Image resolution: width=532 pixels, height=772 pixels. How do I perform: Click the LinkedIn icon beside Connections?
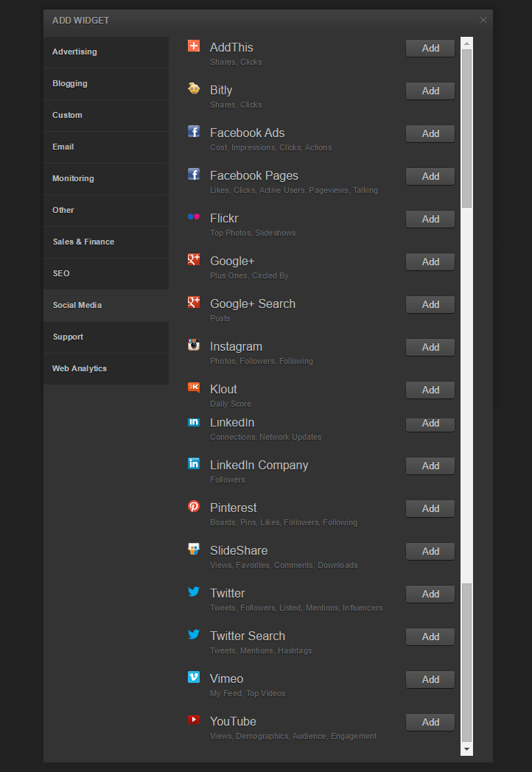(x=194, y=422)
